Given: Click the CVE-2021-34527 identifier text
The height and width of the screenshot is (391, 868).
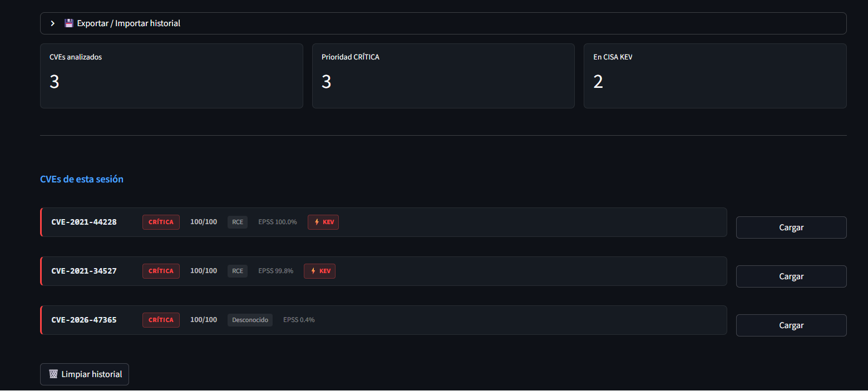Looking at the screenshot, I should pyautogui.click(x=84, y=271).
